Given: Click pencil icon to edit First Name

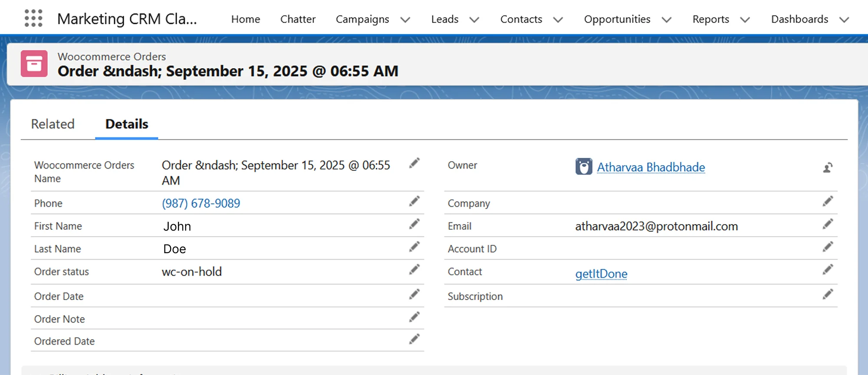Looking at the screenshot, I should point(414,224).
